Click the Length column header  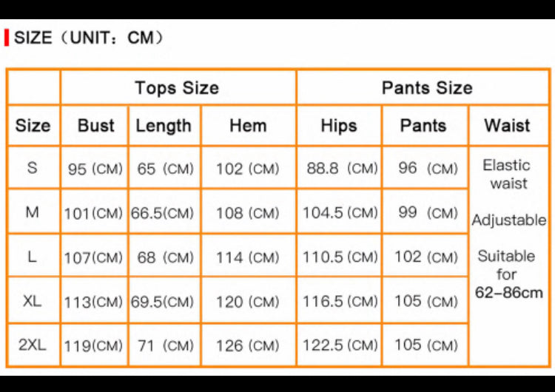(x=164, y=126)
